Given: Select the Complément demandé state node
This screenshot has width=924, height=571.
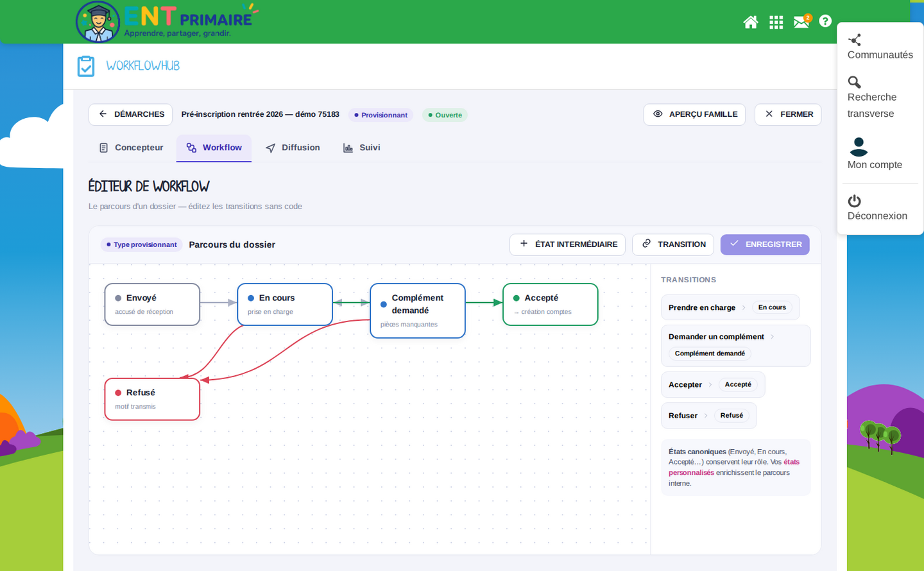Looking at the screenshot, I should 418,311.
